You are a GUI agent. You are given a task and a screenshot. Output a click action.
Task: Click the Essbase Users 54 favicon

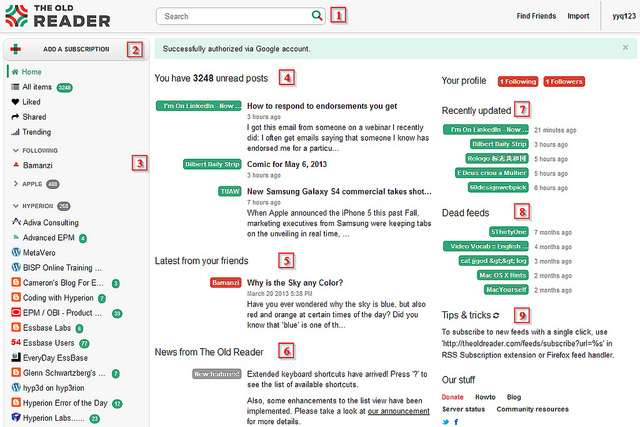coord(16,342)
